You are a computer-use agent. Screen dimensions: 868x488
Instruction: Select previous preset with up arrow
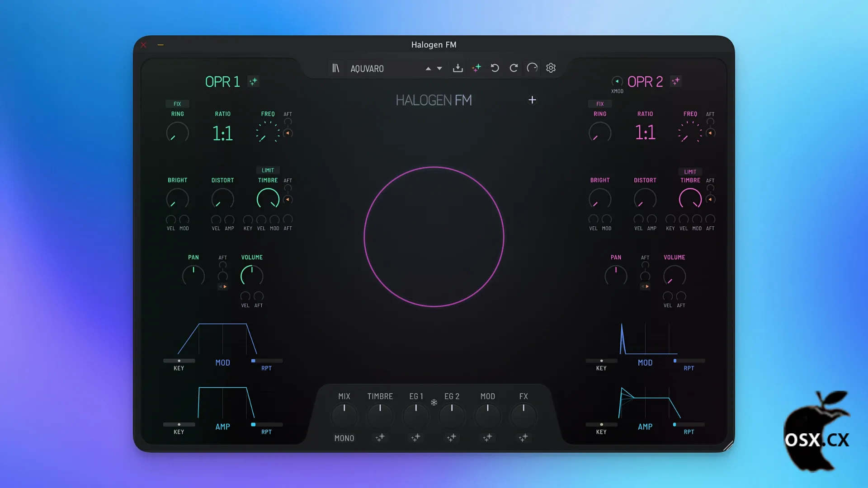[428, 69]
